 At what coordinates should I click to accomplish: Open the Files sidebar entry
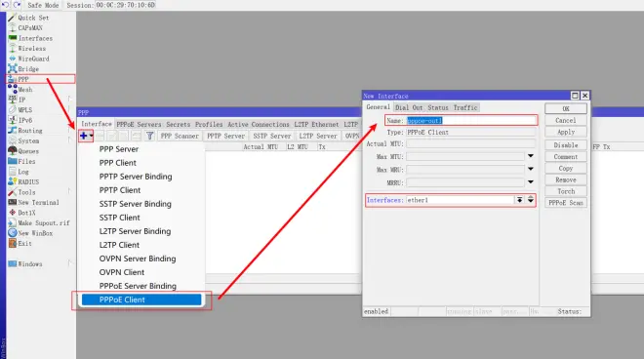pyautogui.click(x=26, y=161)
